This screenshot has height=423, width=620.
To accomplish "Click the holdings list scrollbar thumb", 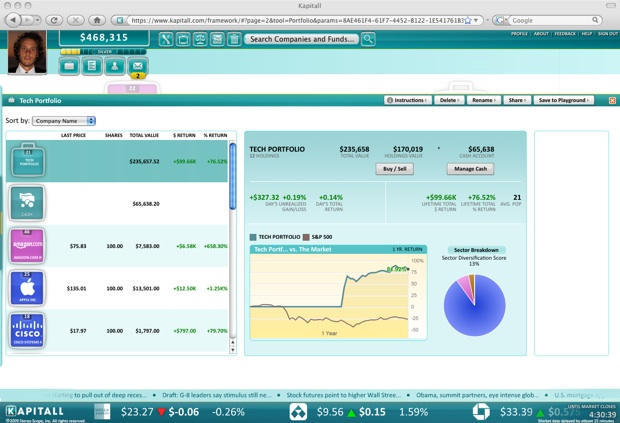I will point(232,176).
